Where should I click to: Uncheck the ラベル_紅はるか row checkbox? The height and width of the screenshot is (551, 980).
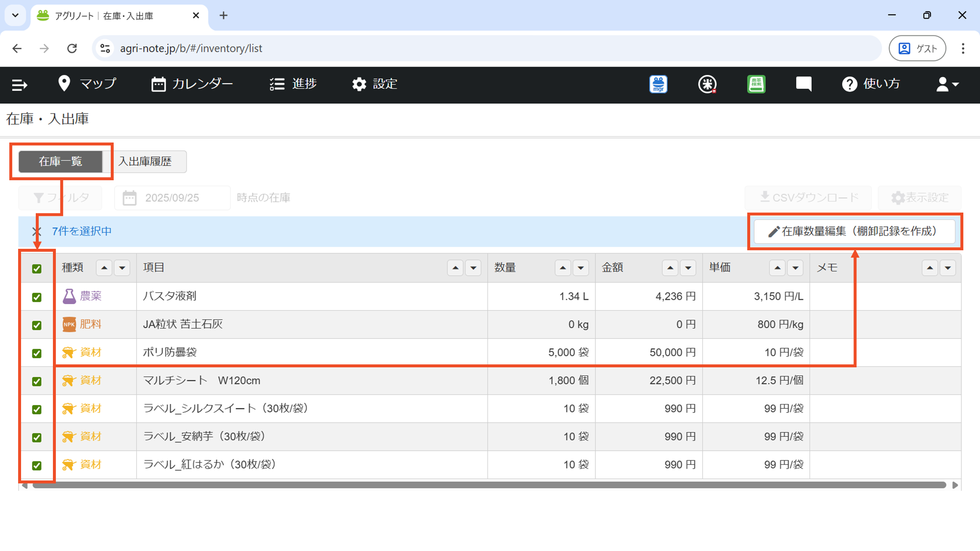tap(37, 465)
